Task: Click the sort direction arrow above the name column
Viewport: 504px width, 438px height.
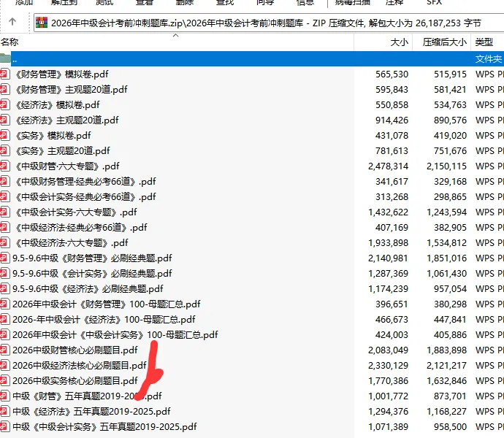Action: click(x=176, y=35)
